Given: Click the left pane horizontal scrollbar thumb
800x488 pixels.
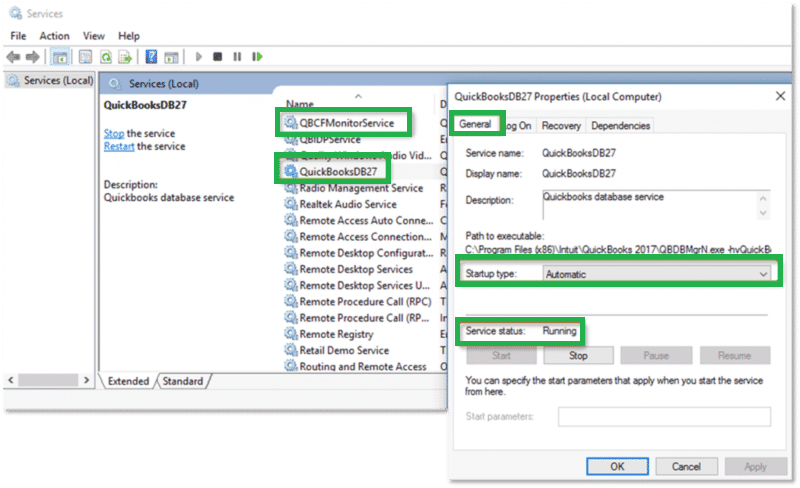Looking at the screenshot, I should [48, 380].
